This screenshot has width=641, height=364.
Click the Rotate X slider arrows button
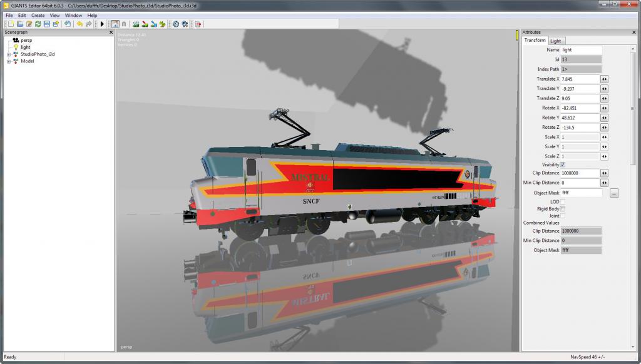point(604,108)
